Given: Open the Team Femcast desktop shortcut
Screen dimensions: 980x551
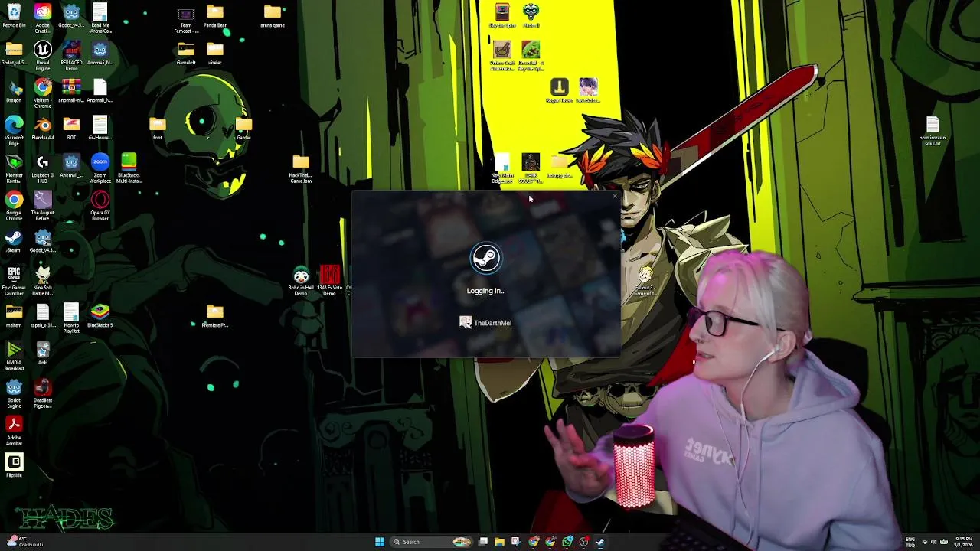Looking at the screenshot, I should click(x=186, y=19).
